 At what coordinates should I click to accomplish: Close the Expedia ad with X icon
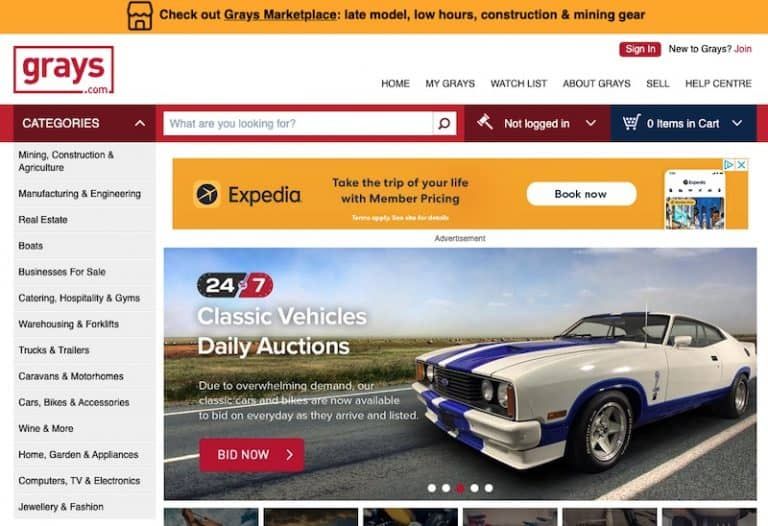tap(742, 165)
